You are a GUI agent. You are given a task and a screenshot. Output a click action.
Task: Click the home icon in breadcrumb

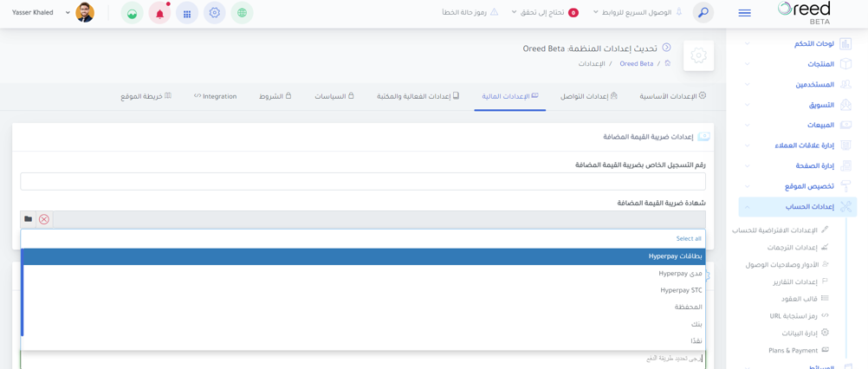[668, 63]
